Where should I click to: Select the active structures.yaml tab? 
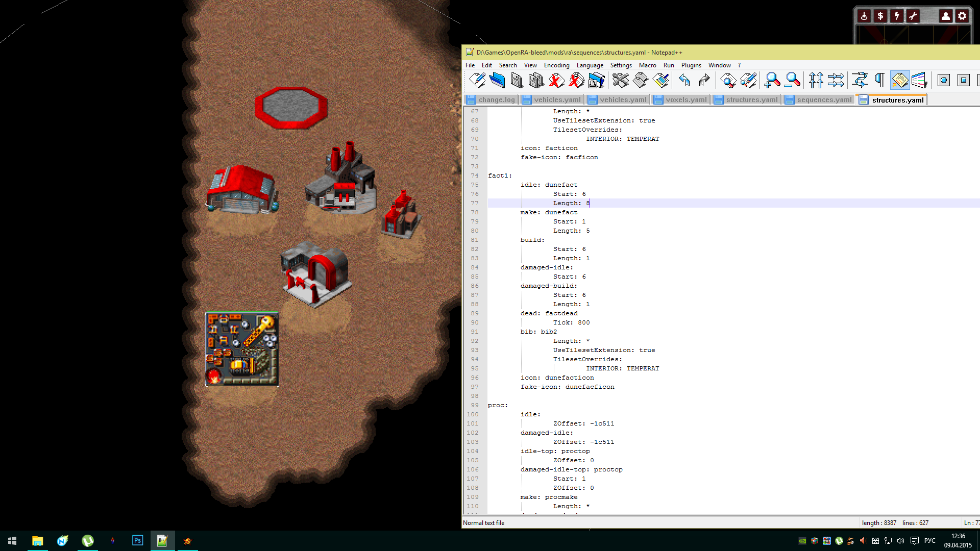[892, 100]
